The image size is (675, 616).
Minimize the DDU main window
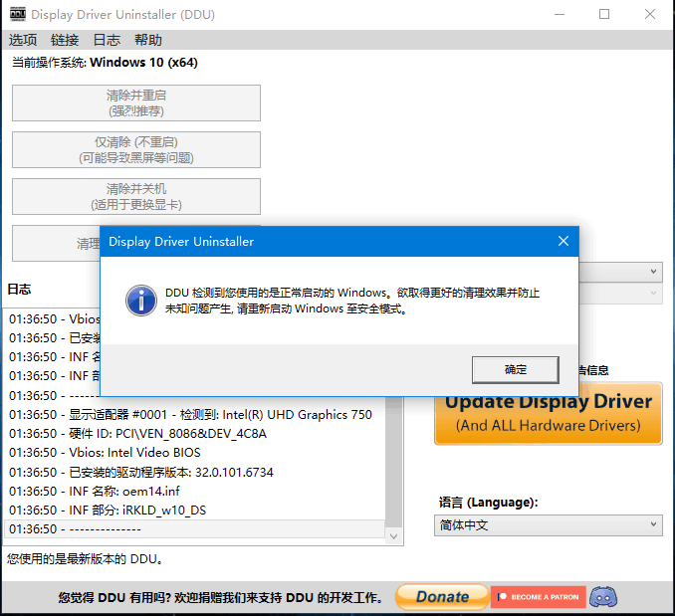pos(559,15)
